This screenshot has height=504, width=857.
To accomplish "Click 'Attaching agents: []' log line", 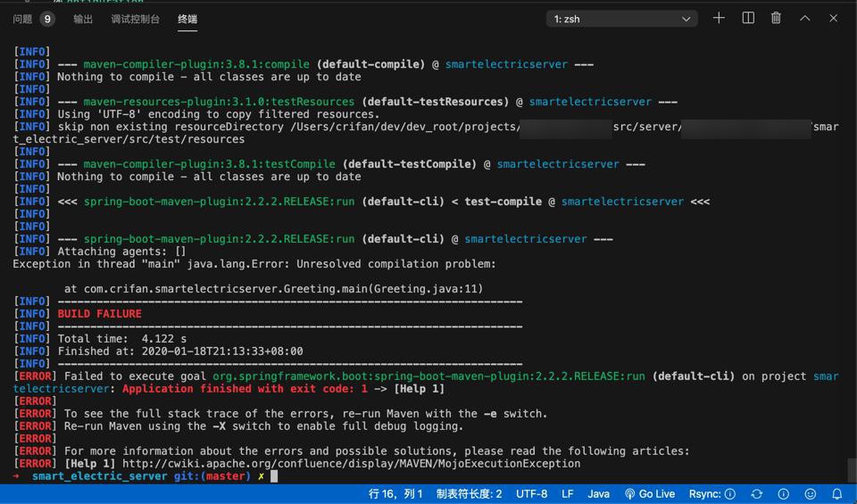I will (x=121, y=252).
